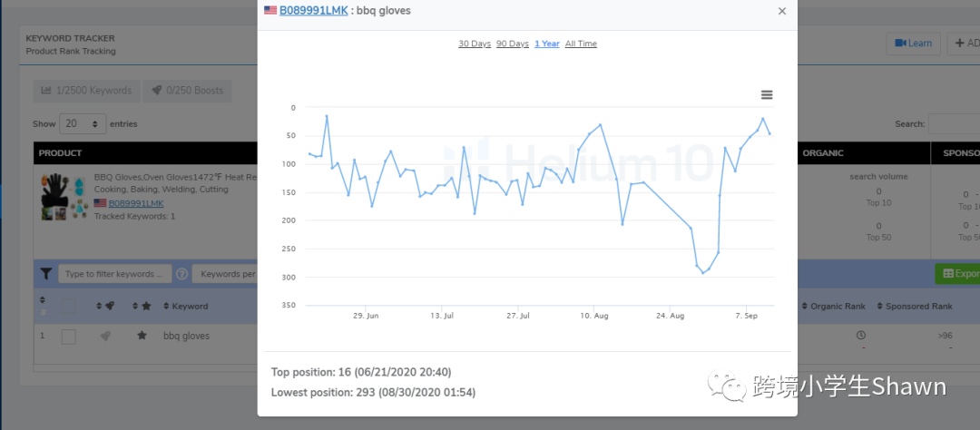Click the Top position: 16 summary text

(x=361, y=373)
